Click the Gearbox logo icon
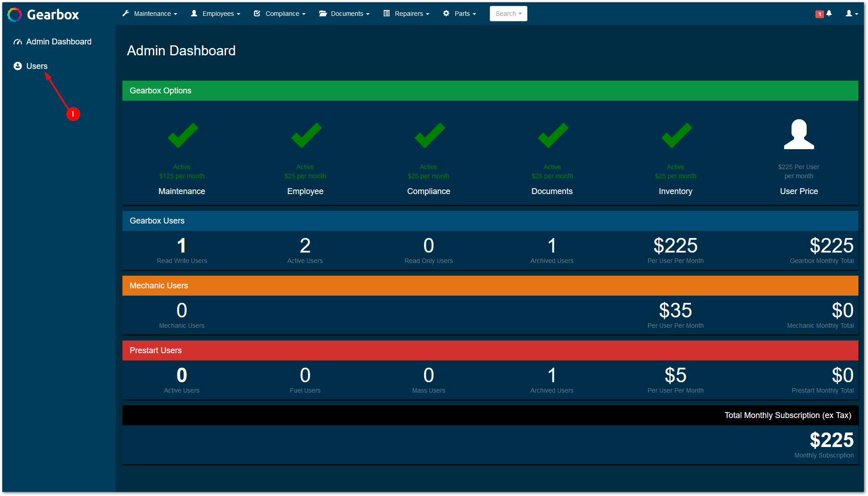 tap(15, 15)
